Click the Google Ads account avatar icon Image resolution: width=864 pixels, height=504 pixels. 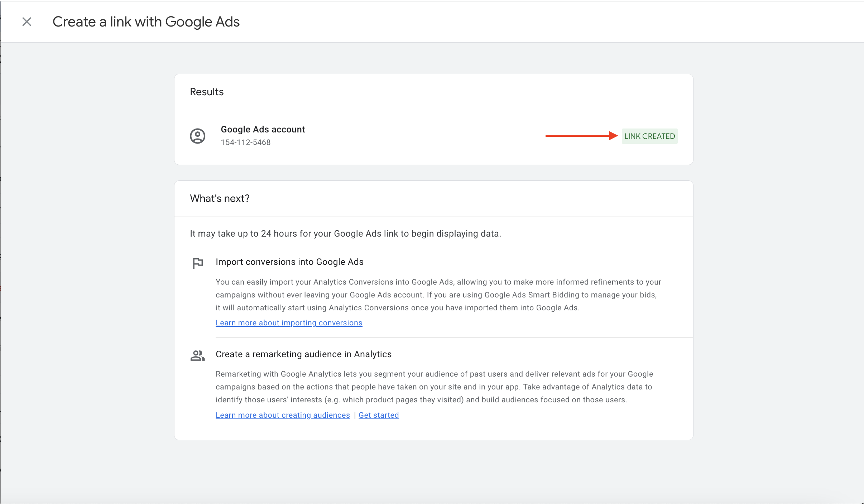[197, 136]
